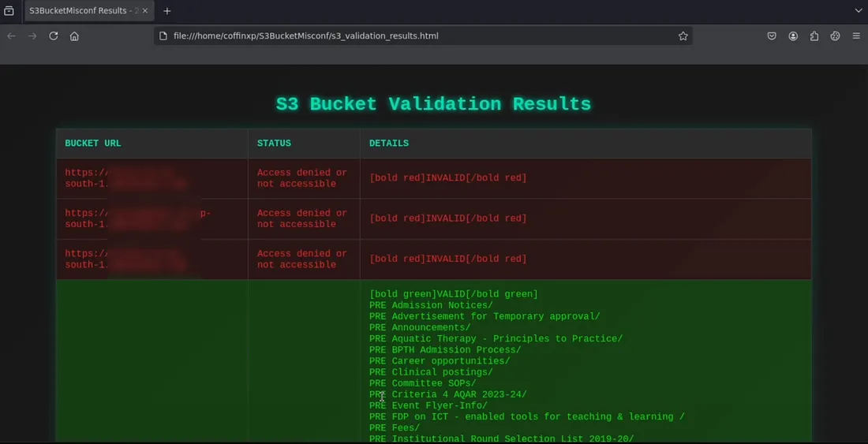Viewport: 868px width, 444px height.
Task: Click the BUCKET URL column header
Action: pyautogui.click(x=93, y=144)
